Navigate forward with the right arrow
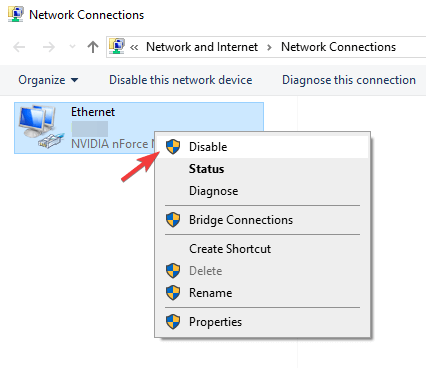426x368 pixels. pyautogui.click(x=49, y=47)
